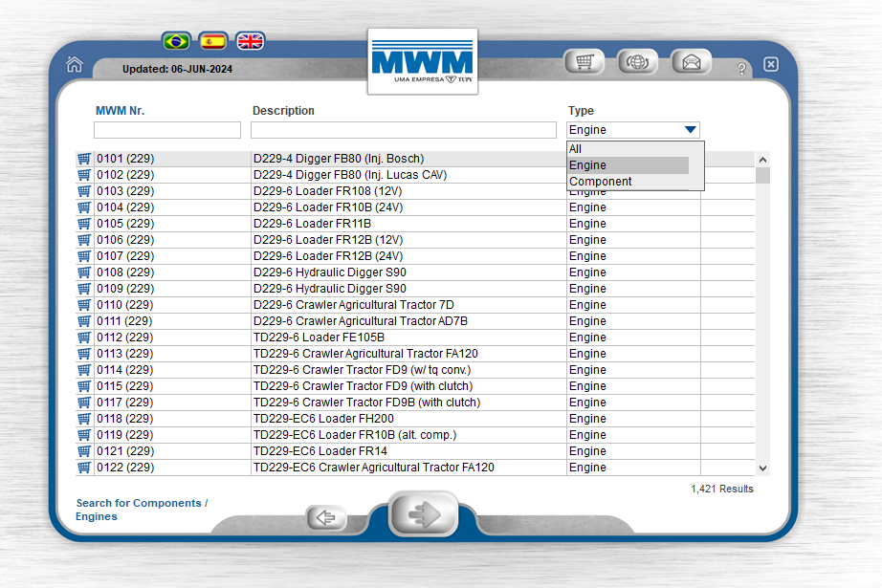Screen dimensions: 882x588
Task: Choose Component in Type list
Action: pos(628,182)
